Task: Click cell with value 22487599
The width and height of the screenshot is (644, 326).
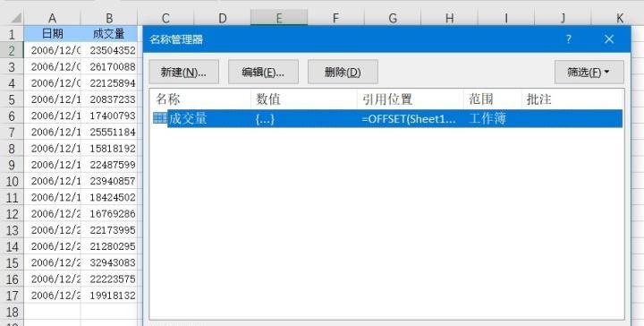Action: [109, 165]
